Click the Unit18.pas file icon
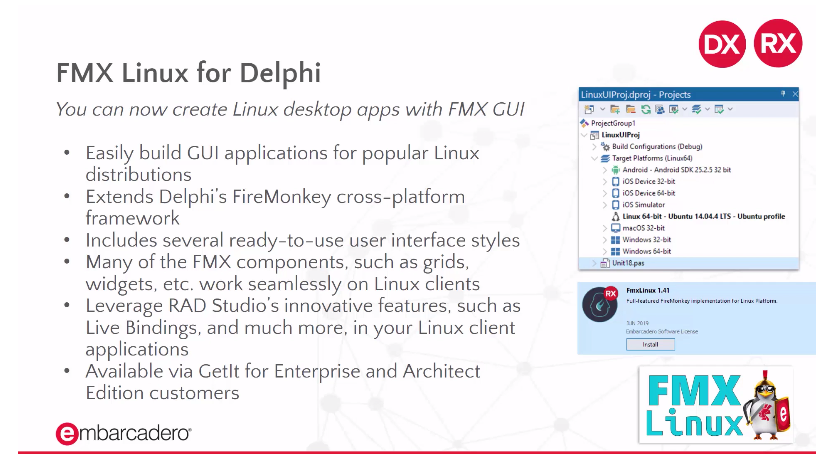 pos(605,263)
